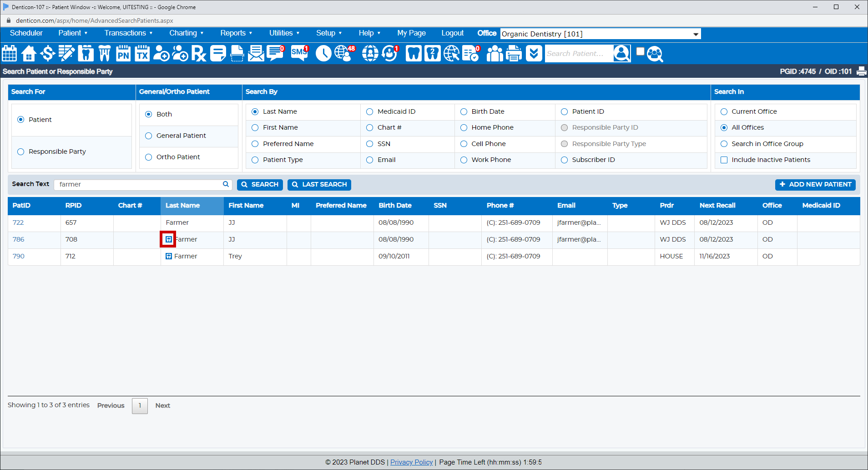The width and height of the screenshot is (868, 470).
Task: Open the progress notes PN icon
Action: (123, 54)
